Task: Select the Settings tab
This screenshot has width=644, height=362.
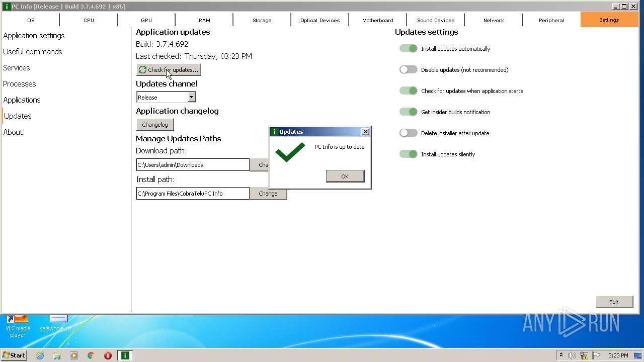Action: click(609, 20)
